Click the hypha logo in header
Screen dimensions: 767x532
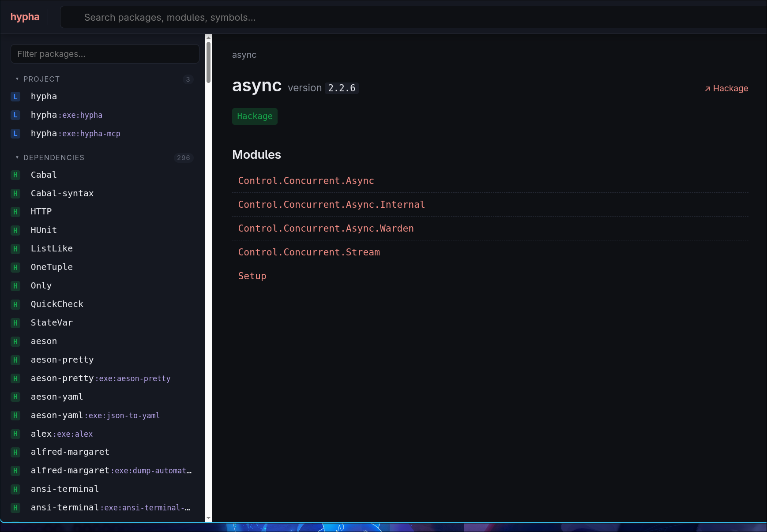click(25, 17)
